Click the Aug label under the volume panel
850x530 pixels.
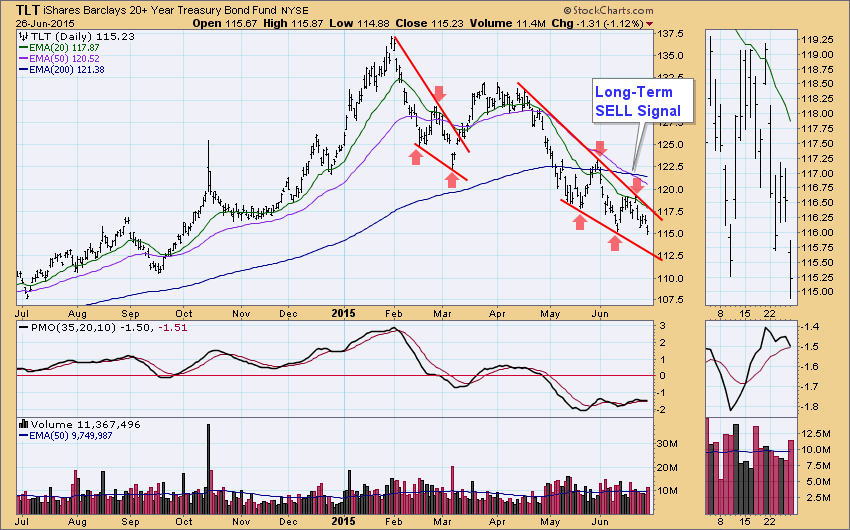pyautogui.click(x=78, y=521)
